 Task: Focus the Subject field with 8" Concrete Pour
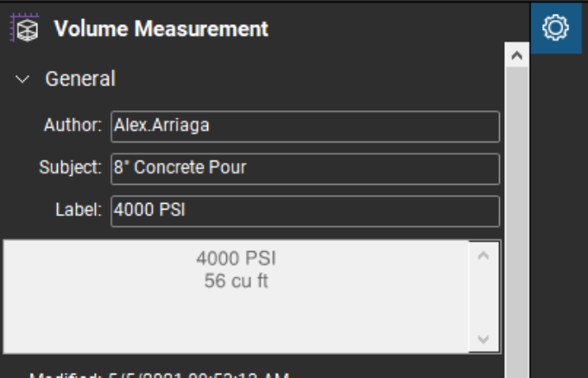[305, 168]
